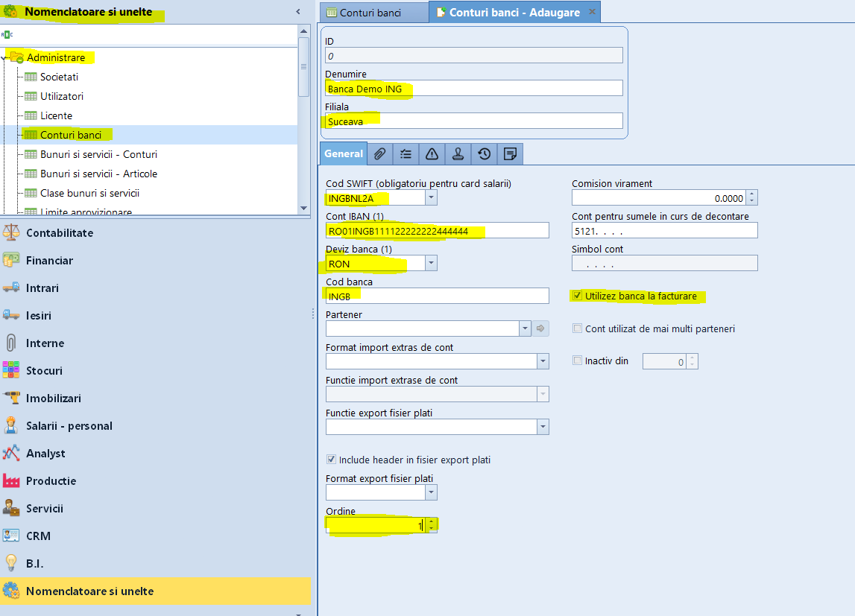
Task: Click the arrow button beside Partener
Action: [x=540, y=328]
